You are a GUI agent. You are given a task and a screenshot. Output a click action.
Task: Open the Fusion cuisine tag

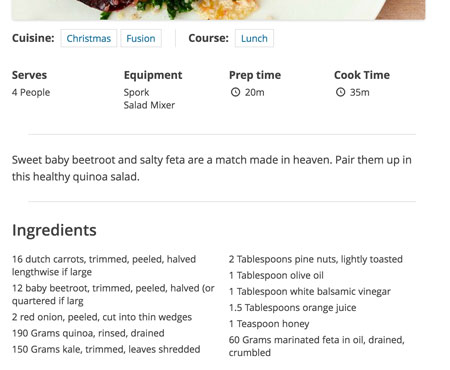pos(141,38)
